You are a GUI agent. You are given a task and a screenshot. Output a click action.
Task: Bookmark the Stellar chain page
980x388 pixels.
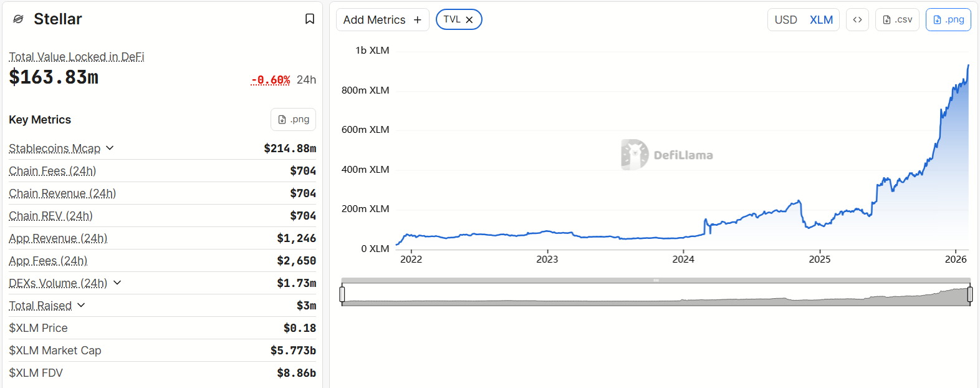[310, 19]
